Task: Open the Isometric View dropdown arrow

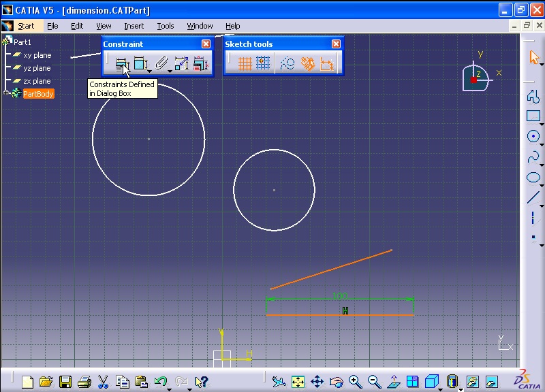Action: 440,389
